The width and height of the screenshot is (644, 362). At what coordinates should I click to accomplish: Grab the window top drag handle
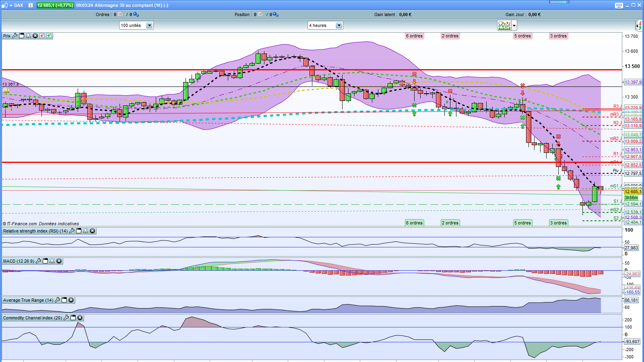[x=559, y=2]
